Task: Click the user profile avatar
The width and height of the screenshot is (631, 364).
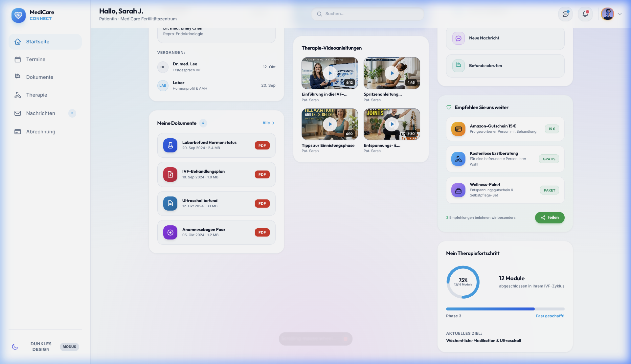Action: [x=607, y=14]
